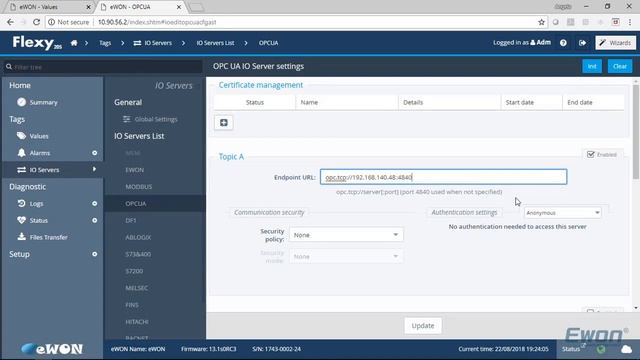The width and height of the screenshot is (640, 360).
Task: Expand the Setup section
Action: tap(19, 254)
